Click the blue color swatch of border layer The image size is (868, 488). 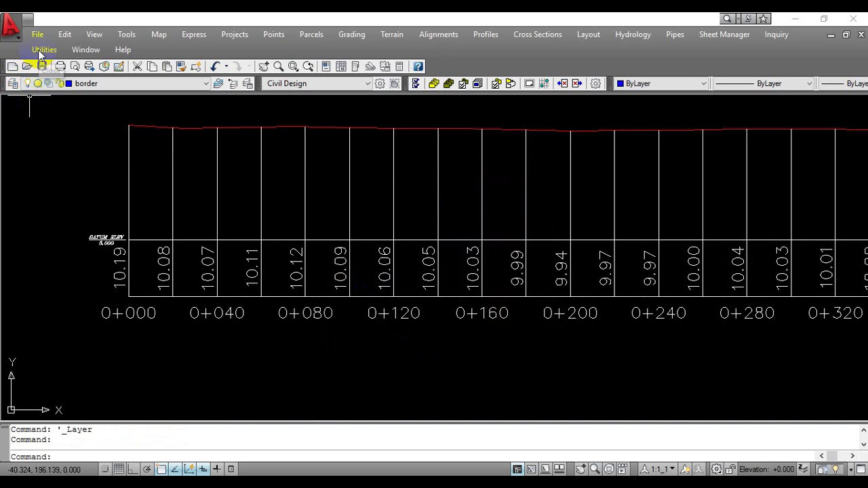(68, 83)
